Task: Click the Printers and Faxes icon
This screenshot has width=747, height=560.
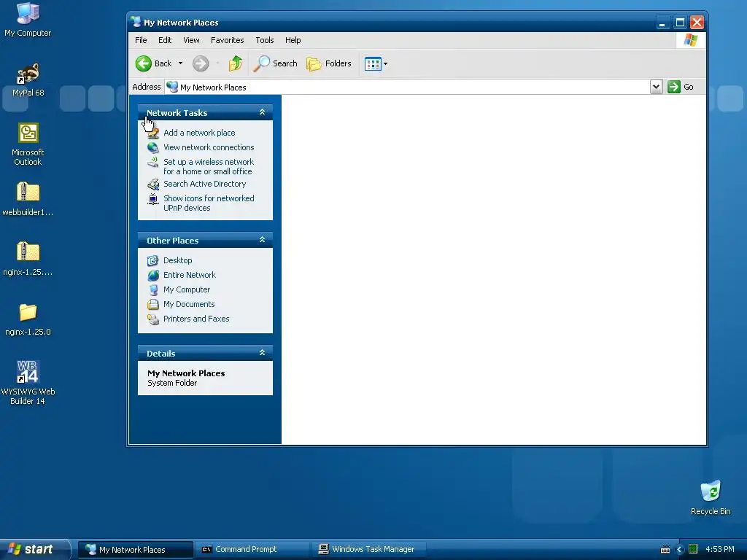Action: (153, 319)
